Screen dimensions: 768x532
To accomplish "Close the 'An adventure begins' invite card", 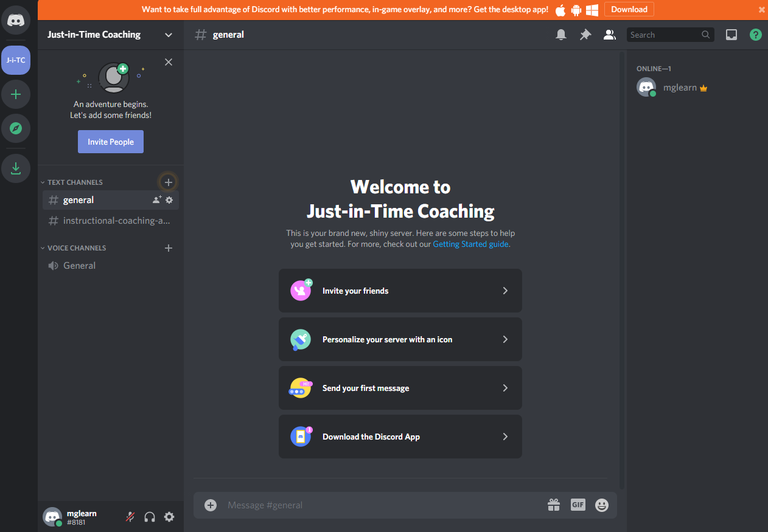I will point(169,62).
